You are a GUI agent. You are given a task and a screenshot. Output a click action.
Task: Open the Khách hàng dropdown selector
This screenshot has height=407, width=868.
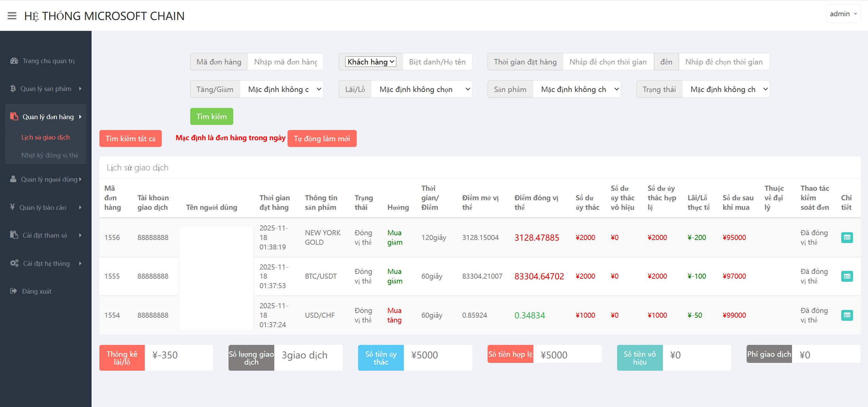371,62
